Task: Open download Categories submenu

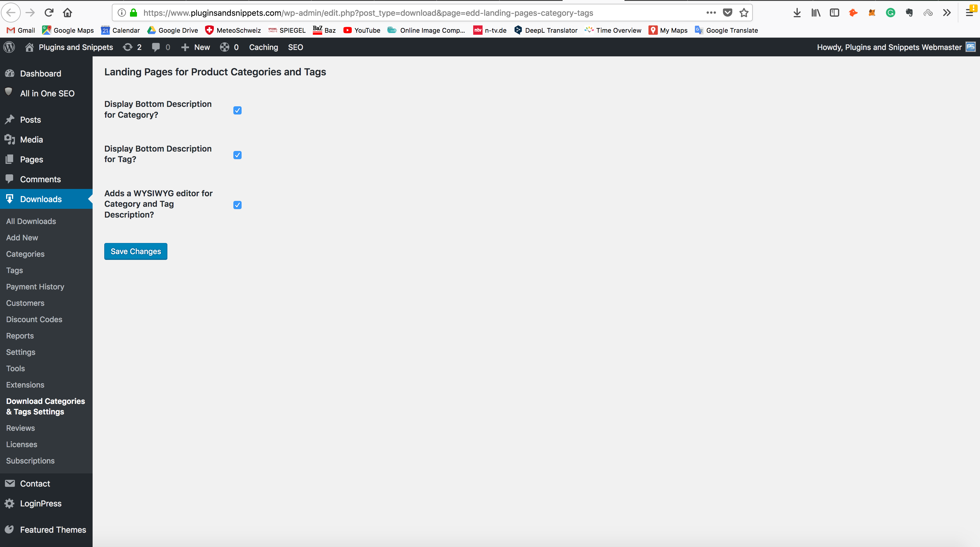Action: pyautogui.click(x=25, y=254)
